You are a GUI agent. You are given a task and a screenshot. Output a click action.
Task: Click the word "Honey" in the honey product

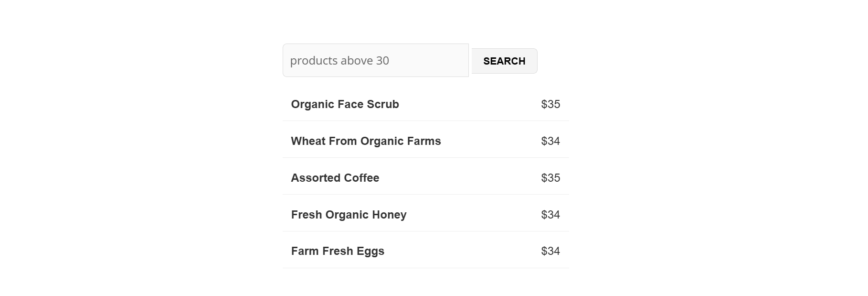[x=389, y=215]
